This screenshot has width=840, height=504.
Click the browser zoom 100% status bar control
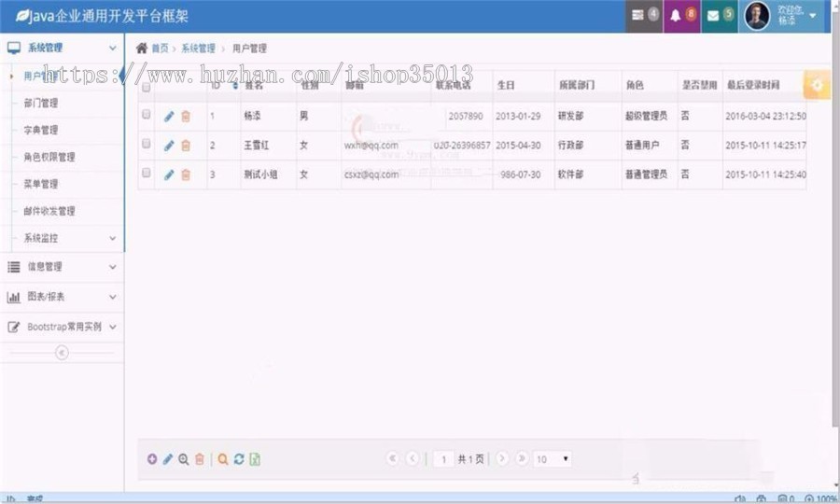pos(821,499)
